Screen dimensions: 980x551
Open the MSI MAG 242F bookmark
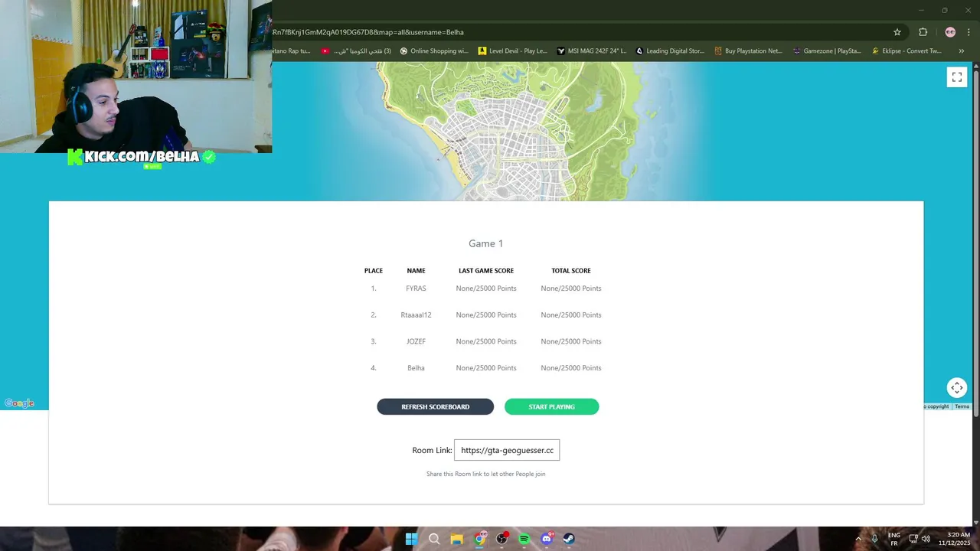coord(592,51)
